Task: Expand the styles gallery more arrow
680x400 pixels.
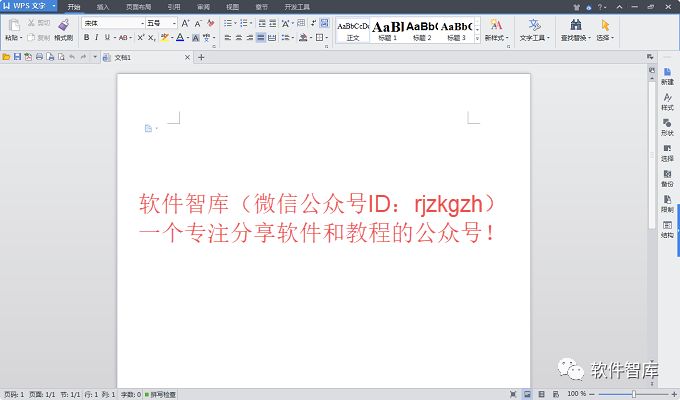Action: [477, 39]
